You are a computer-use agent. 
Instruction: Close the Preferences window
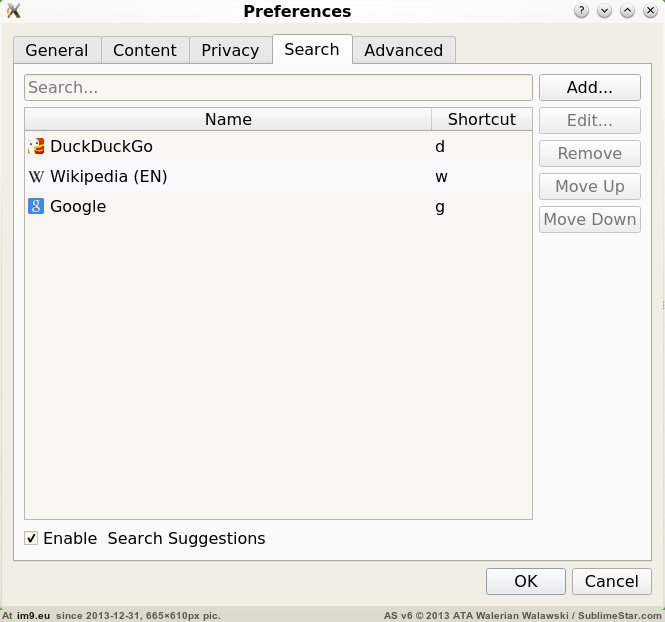coord(650,11)
